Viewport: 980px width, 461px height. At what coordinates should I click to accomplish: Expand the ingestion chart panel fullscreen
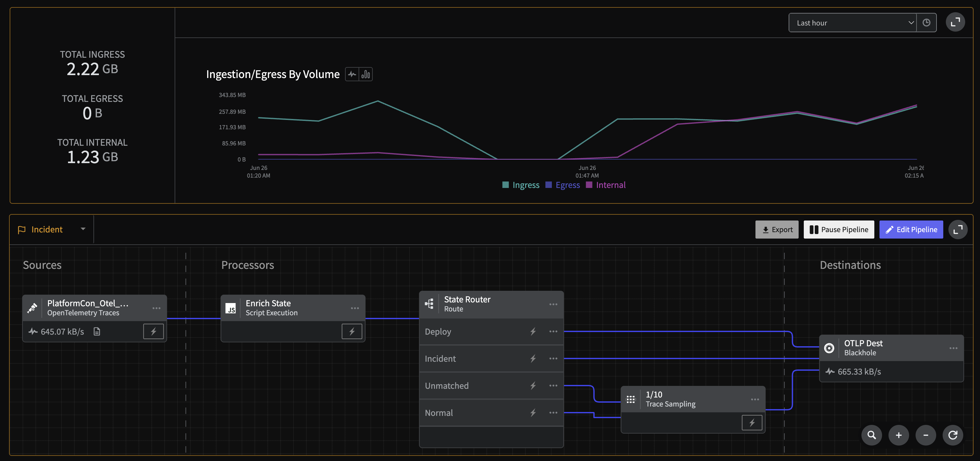955,23
